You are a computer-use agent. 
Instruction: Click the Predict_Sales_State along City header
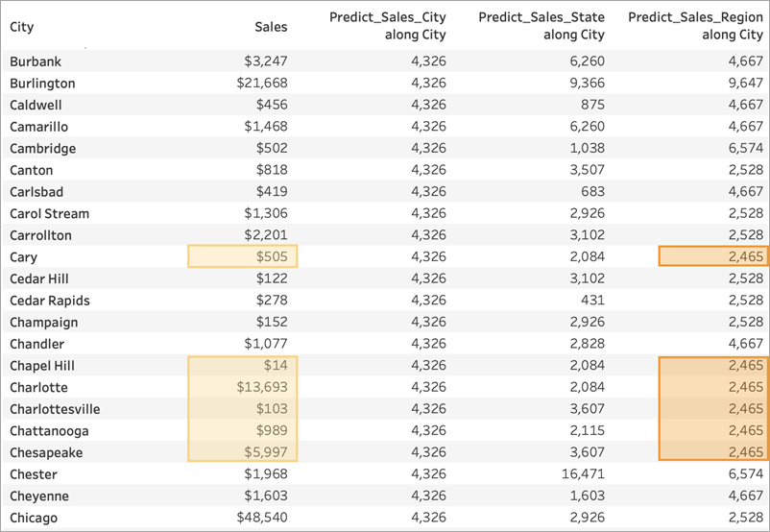coord(541,26)
